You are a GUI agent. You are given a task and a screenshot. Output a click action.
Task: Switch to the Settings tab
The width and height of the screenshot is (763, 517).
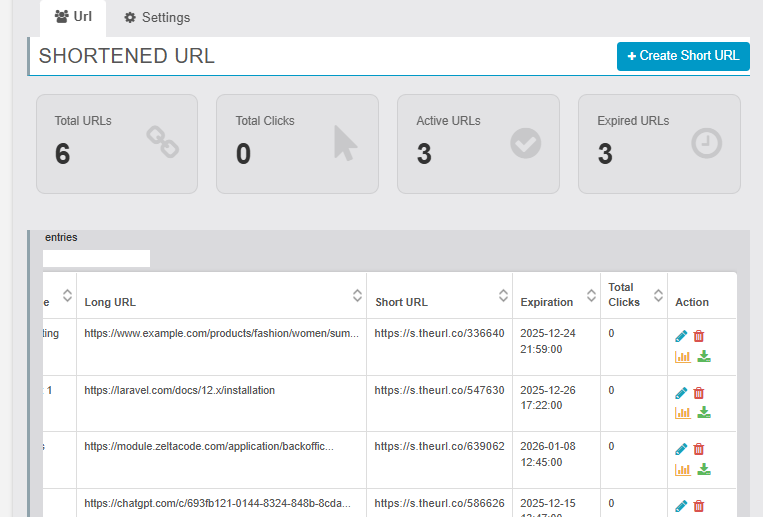coord(157,18)
